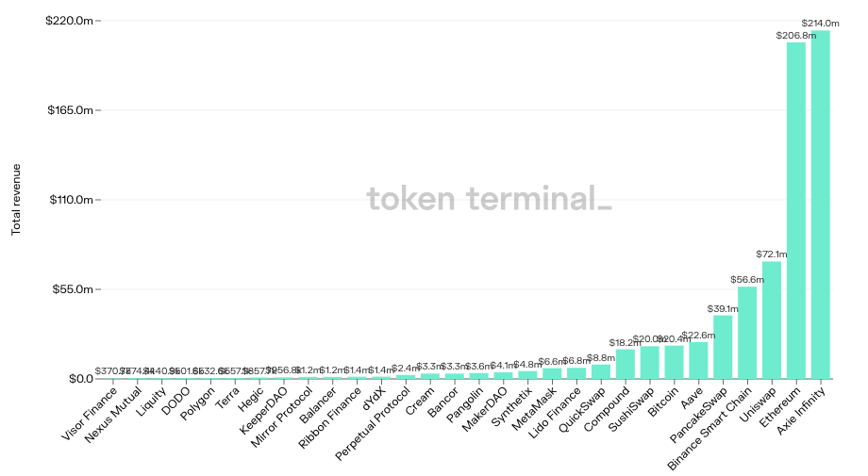The image size is (868, 476).
Task: Click the $55.0m y-axis tick label
Action: point(71,289)
